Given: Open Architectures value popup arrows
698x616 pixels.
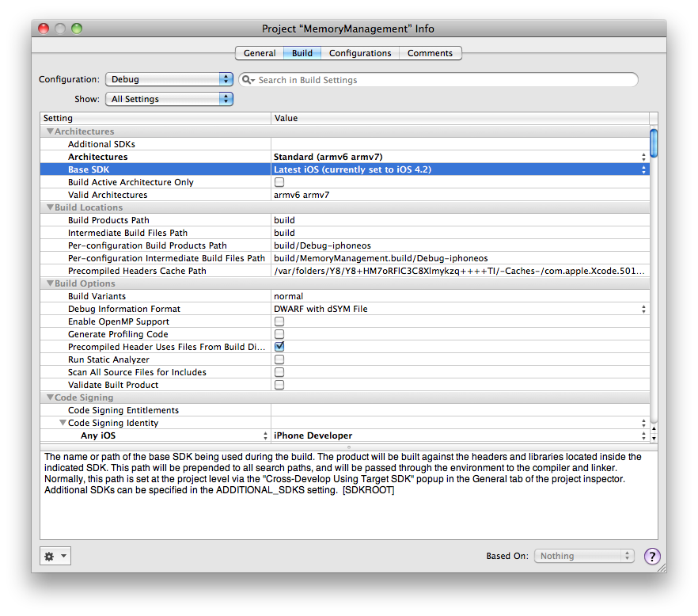Looking at the screenshot, I should (643, 157).
